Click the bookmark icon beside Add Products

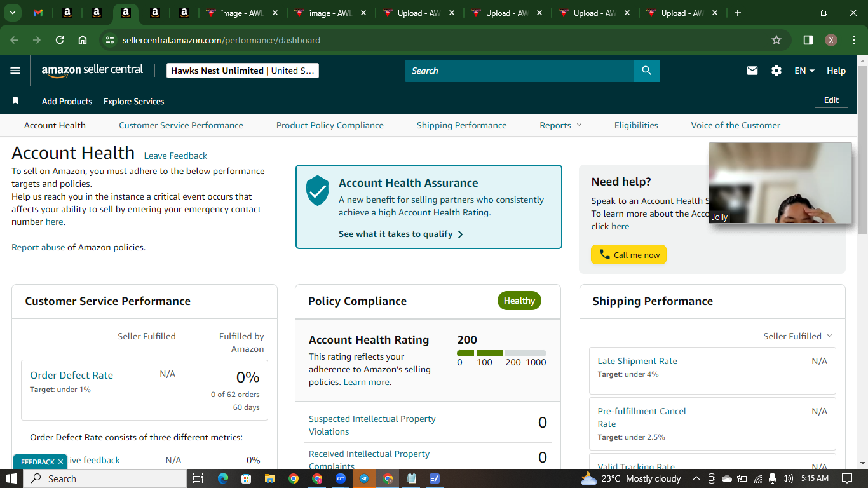15,101
